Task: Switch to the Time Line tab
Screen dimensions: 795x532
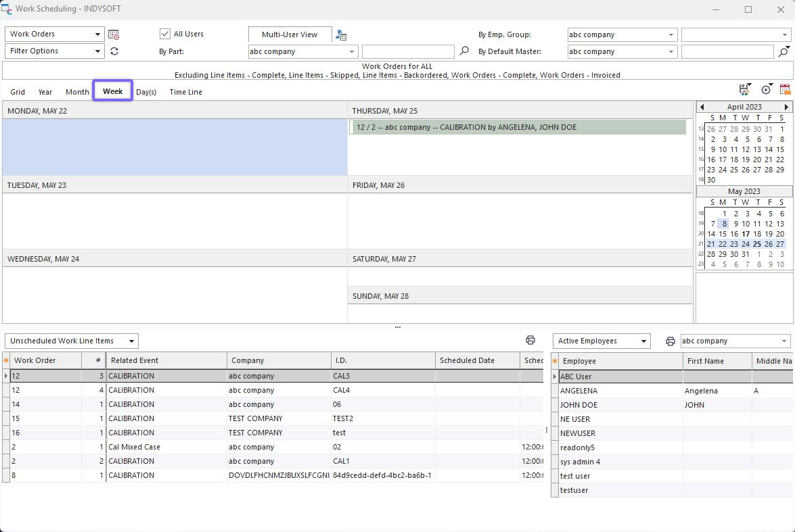Action: tap(185, 92)
